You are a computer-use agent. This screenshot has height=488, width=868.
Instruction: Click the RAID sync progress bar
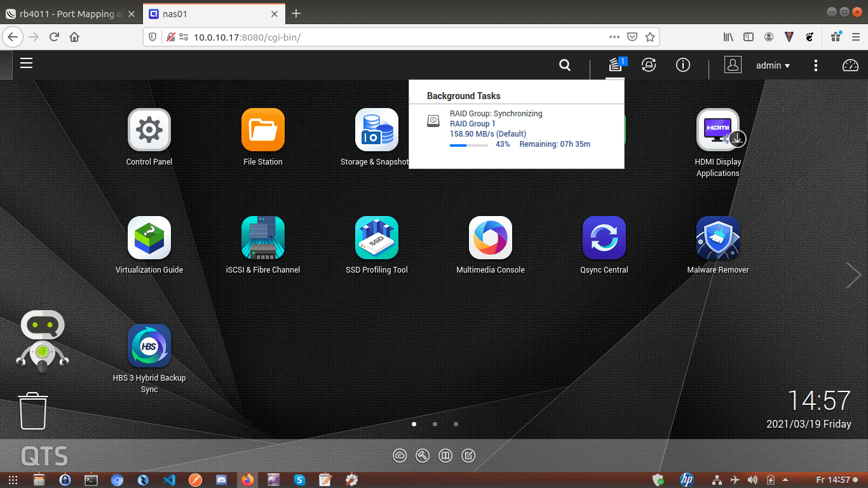[x=469, y=145]
